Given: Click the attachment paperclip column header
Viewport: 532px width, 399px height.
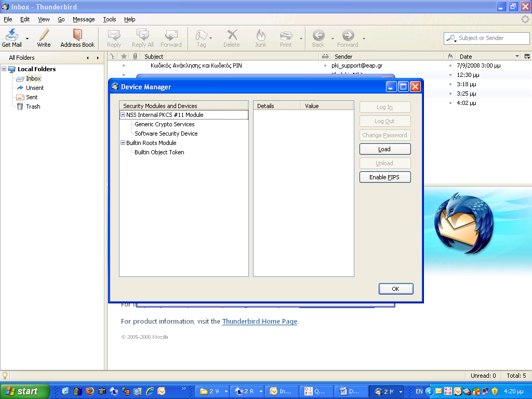Looking at the screenshot, I should point(135,56).
